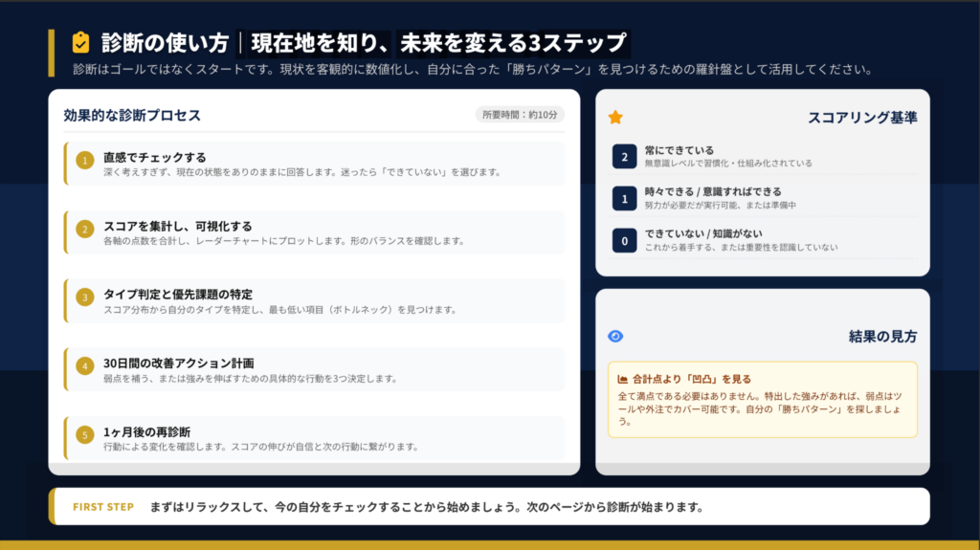Open the 直感でチェックする step row
This screenshot has width=980, height=550.
(x=316, y=164)
